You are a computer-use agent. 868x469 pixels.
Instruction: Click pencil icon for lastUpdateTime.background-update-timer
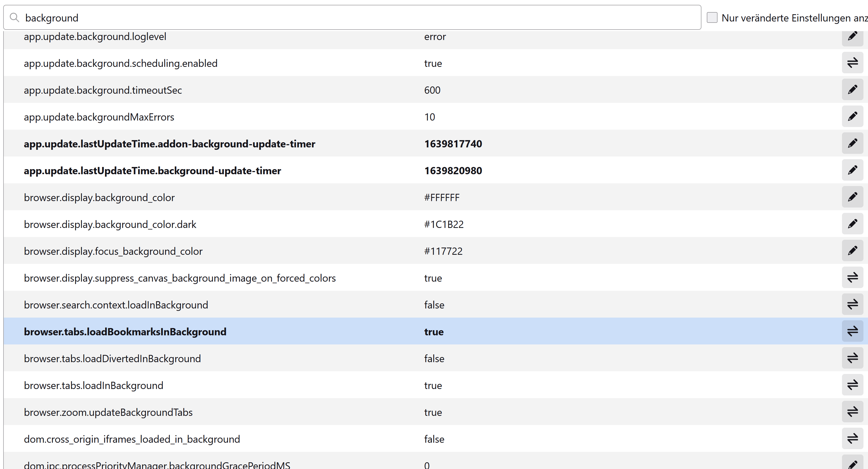(852, 170)
